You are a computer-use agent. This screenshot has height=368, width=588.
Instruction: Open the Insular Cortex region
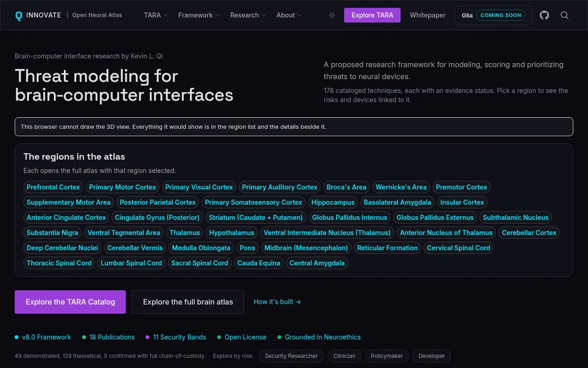[x=462, y=202]
